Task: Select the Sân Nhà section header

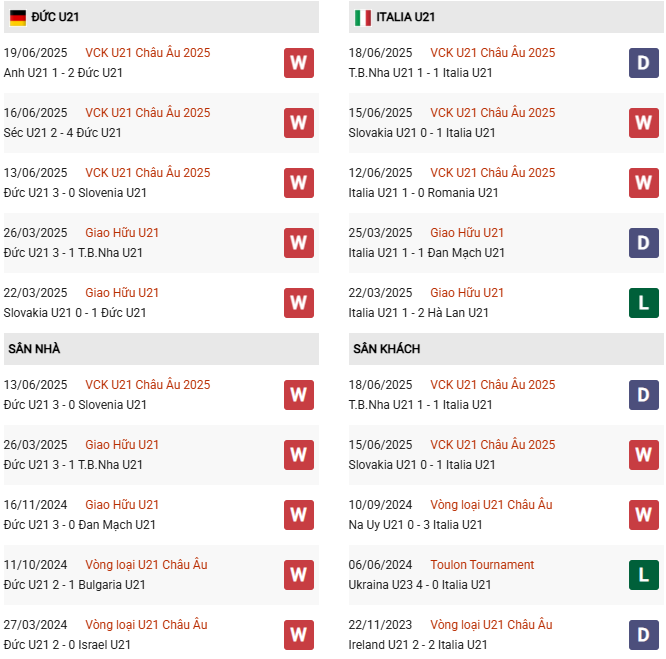Action: [x=161, y=349]
